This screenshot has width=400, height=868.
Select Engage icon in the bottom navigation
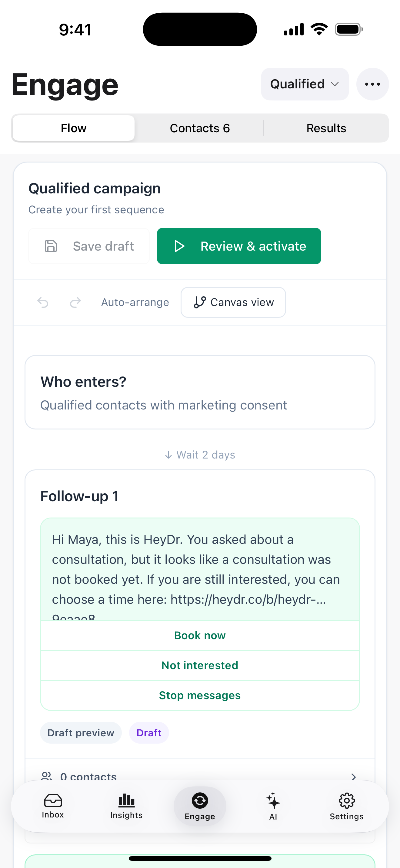200,806
